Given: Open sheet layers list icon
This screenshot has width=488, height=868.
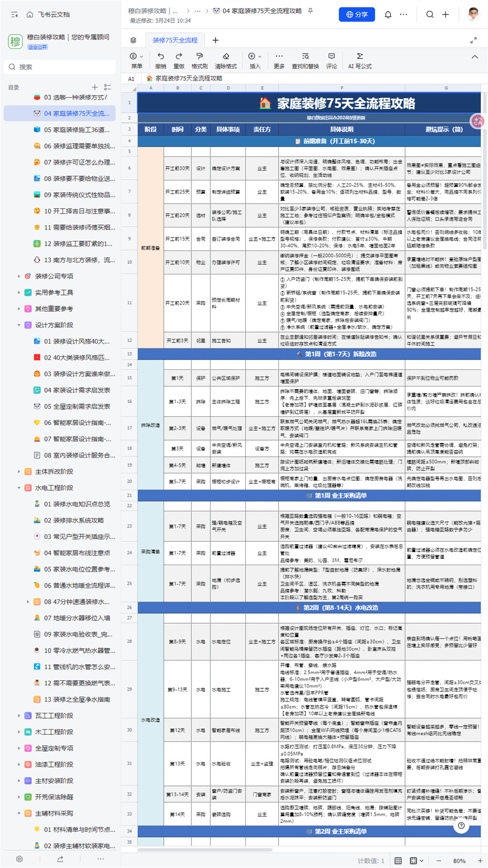Looking at the screenshot, I should (x=133, y=40).
